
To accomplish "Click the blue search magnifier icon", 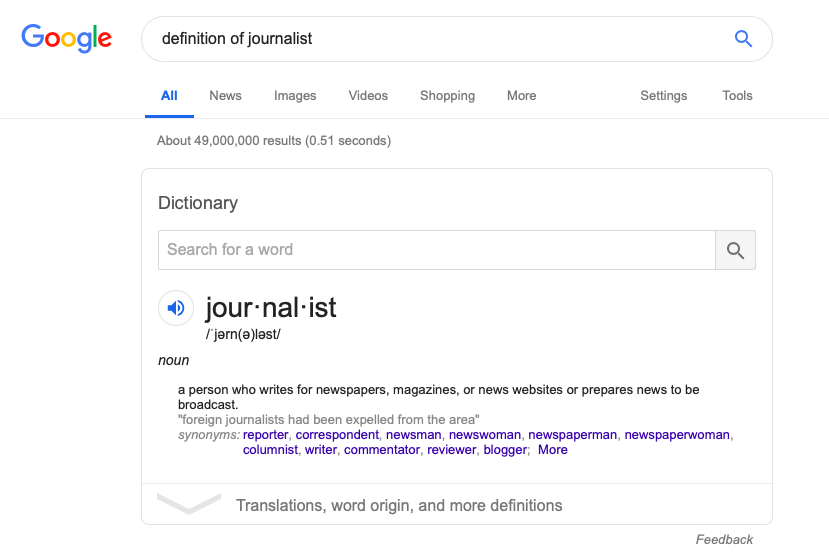I will pyautogui.click(x=743, y=39).
